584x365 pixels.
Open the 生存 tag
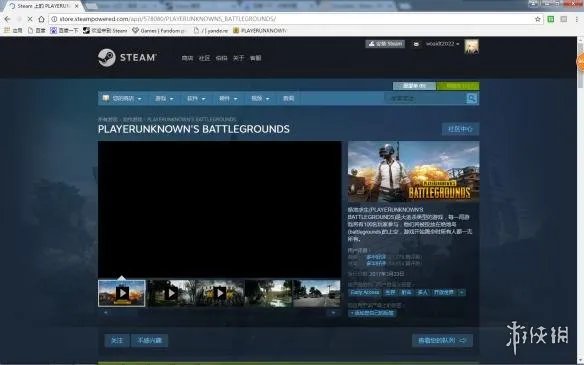point(390,293)
